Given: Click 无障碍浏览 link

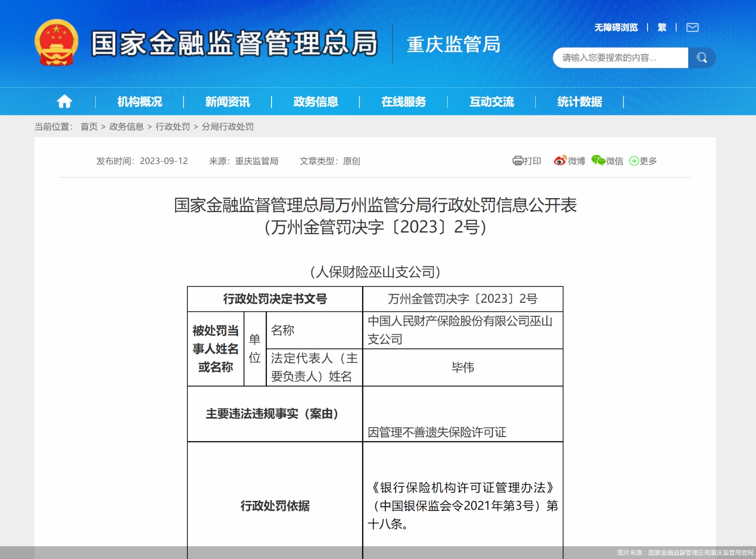Looking at the screenshot, I should click(616, 28).
